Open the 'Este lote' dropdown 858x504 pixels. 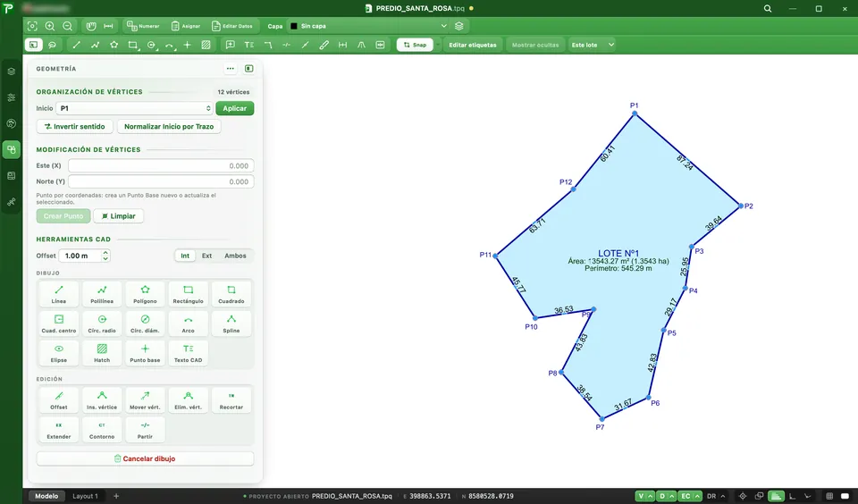click(592, 45)
